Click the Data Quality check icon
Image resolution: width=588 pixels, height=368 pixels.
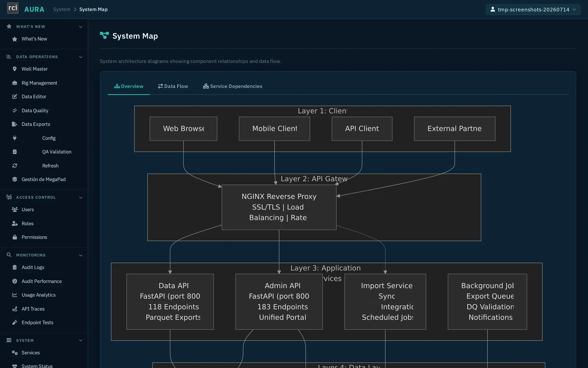(15, 110)
